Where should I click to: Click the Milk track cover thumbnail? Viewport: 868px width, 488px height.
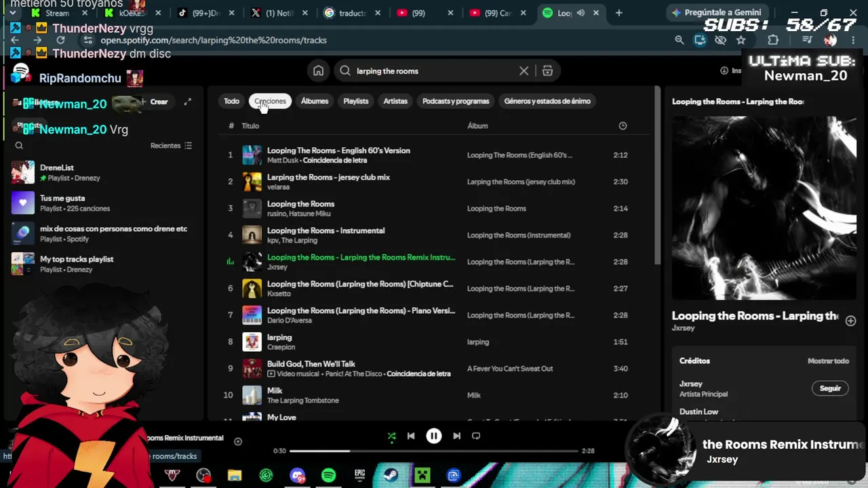click(x=252, y=395)
